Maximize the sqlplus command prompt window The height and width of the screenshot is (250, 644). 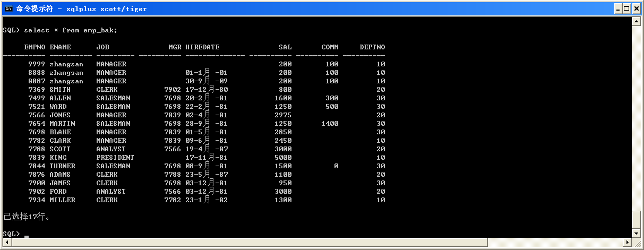coord(627,8)
